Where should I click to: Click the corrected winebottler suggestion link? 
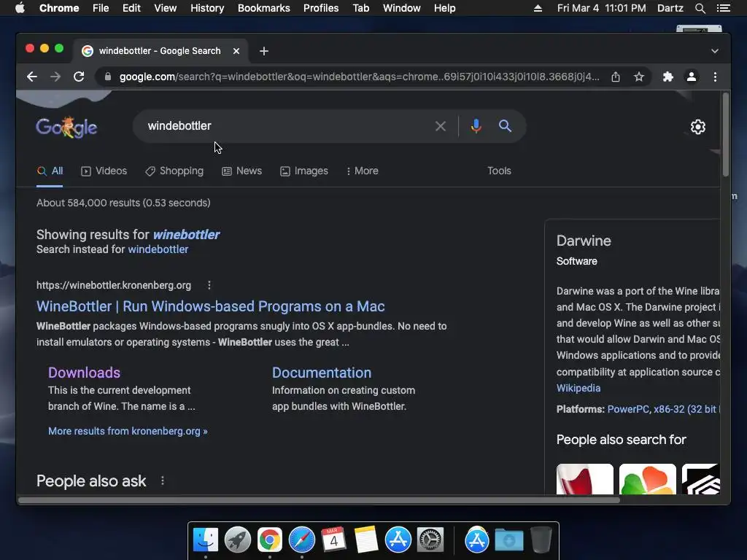click(186, 234)
